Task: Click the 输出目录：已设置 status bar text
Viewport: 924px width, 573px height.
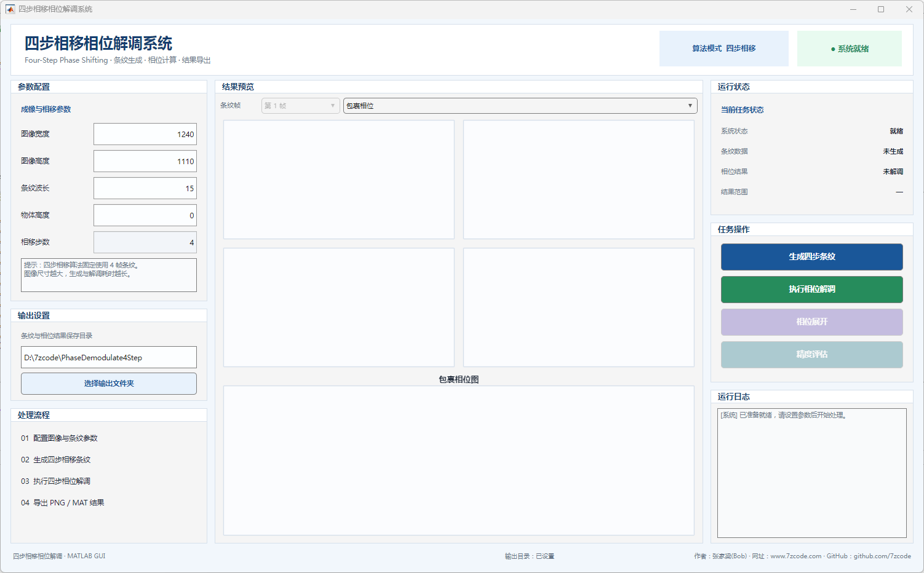Action: pyautogui.click(x=530, y=556)
